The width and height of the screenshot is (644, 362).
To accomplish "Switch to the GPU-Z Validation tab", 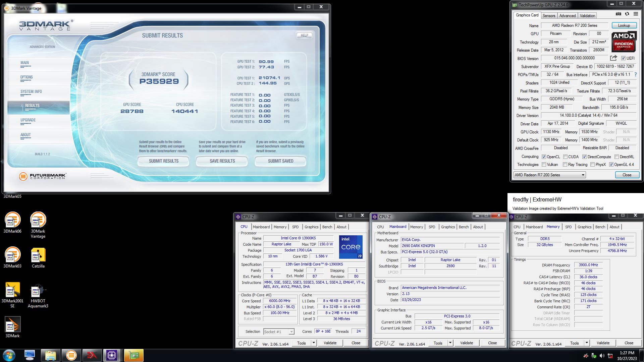I will (x=587, y=16).
